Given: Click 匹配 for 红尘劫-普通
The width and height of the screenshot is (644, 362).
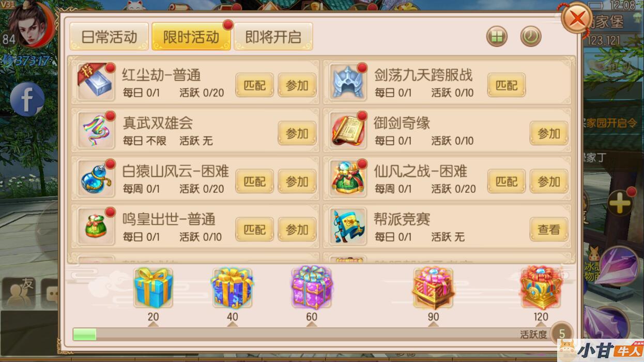Looking at the screenshot, I should (x=255, y=85).
